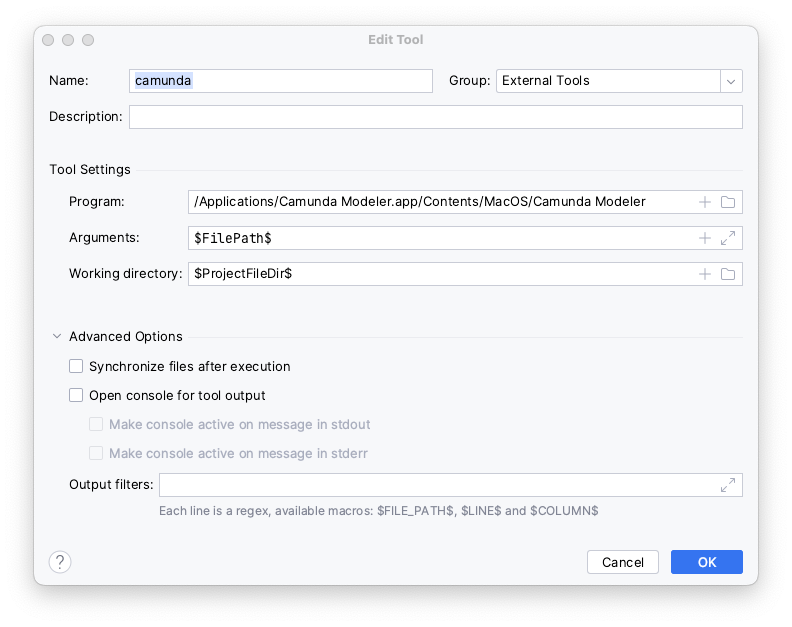Viewport: 792px width, 627px height.
Task: Dismiss the dialog with Cancel
Action: 623,562
